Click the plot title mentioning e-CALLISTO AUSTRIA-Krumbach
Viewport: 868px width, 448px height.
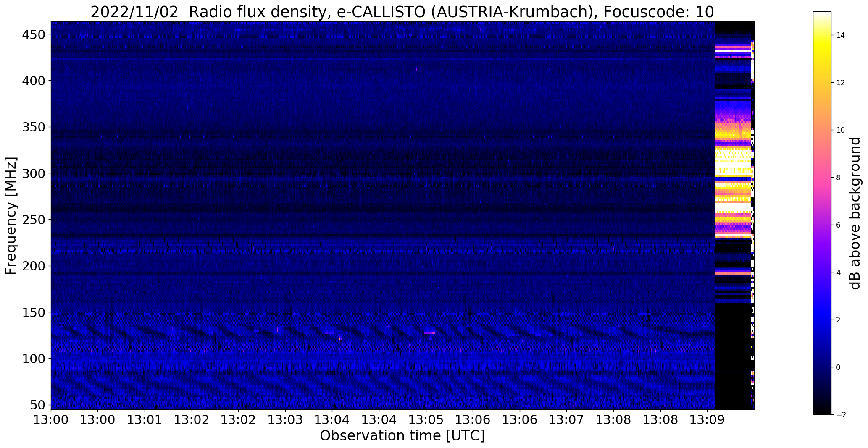click(x=402, y=12)
